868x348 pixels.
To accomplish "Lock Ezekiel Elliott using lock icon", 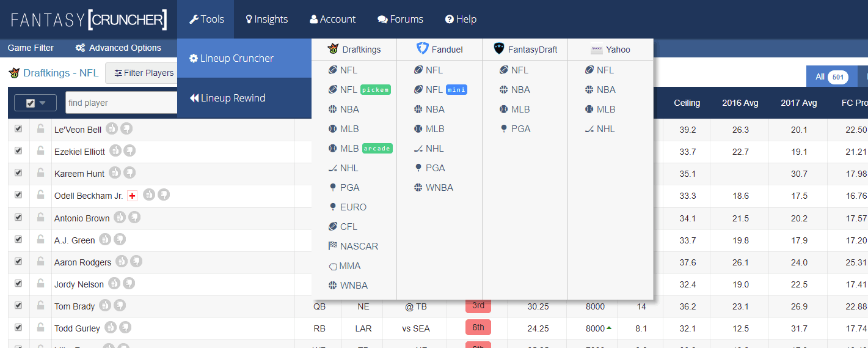I will point(40,151).
